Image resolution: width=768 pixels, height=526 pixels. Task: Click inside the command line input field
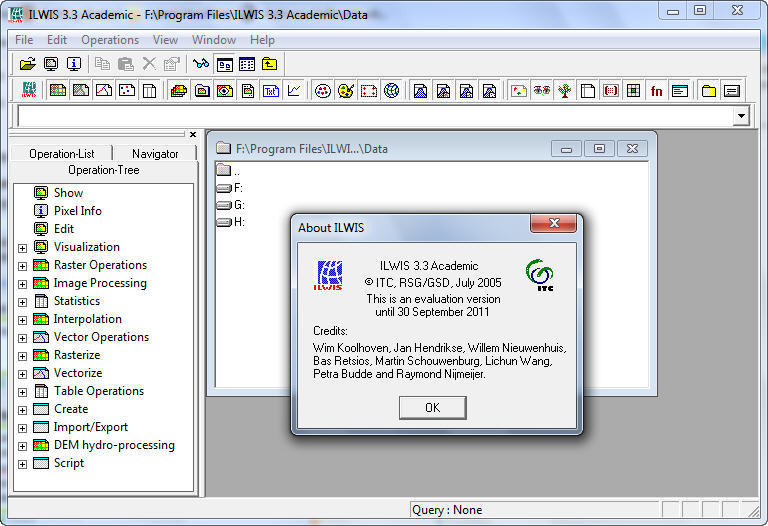(375, 116)
